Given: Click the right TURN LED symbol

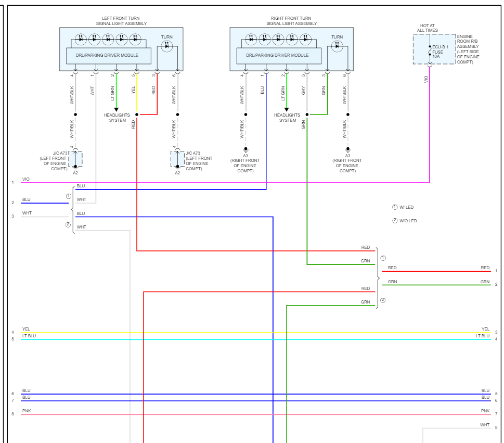Looking at the screenshot, I should (x=337, y=46).
